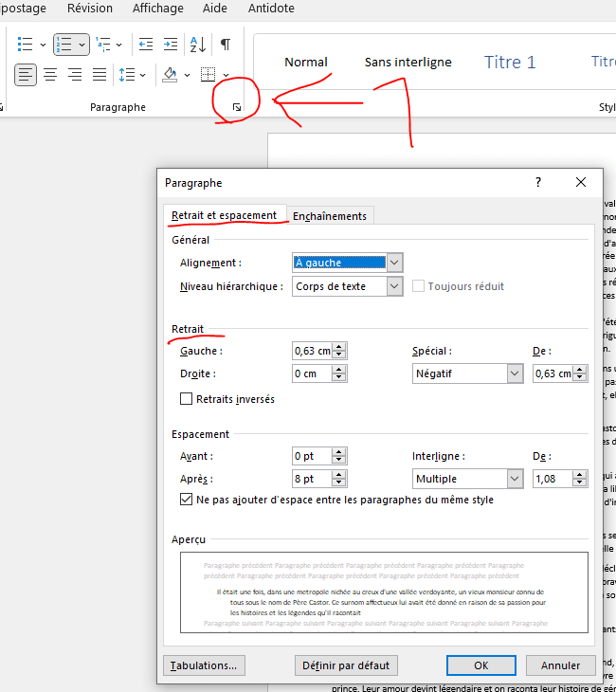
Task: Open the Affichage ribbon tab
Action: pos(157,9)
